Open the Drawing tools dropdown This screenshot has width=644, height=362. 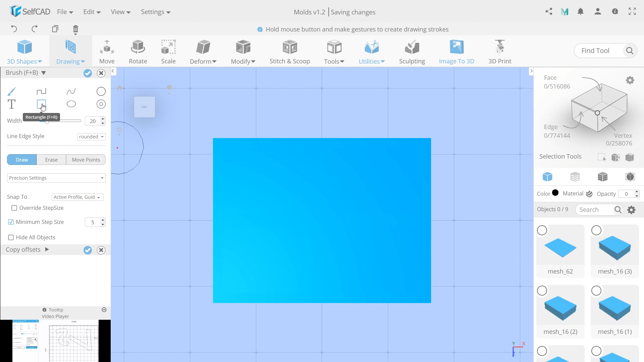click(x=70, y=52)
